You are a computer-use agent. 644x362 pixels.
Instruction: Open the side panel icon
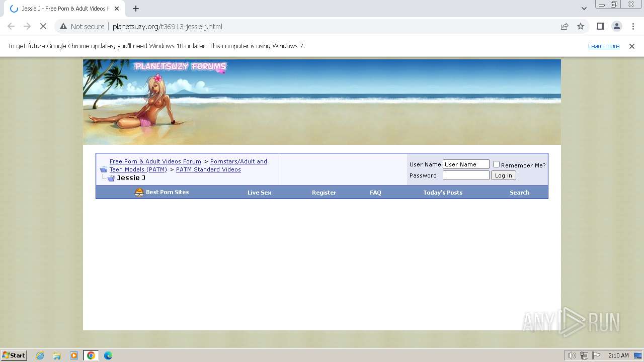click(x=600, y=27)
